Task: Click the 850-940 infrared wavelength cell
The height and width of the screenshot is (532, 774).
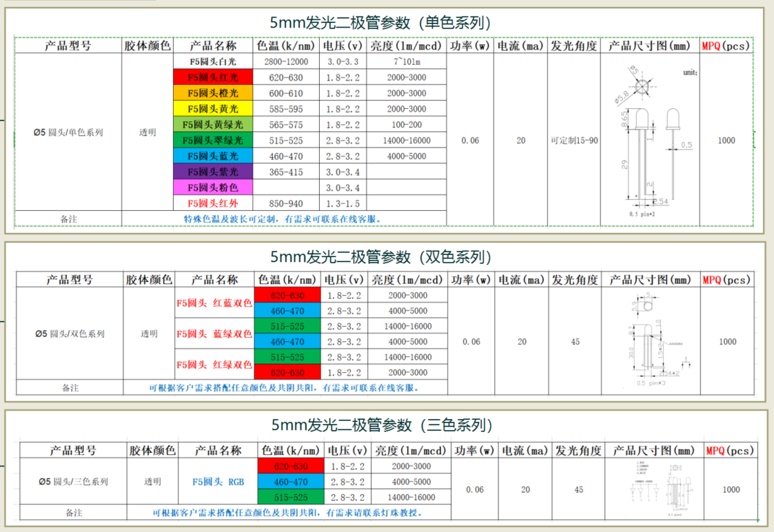Action: coord(286,203)
